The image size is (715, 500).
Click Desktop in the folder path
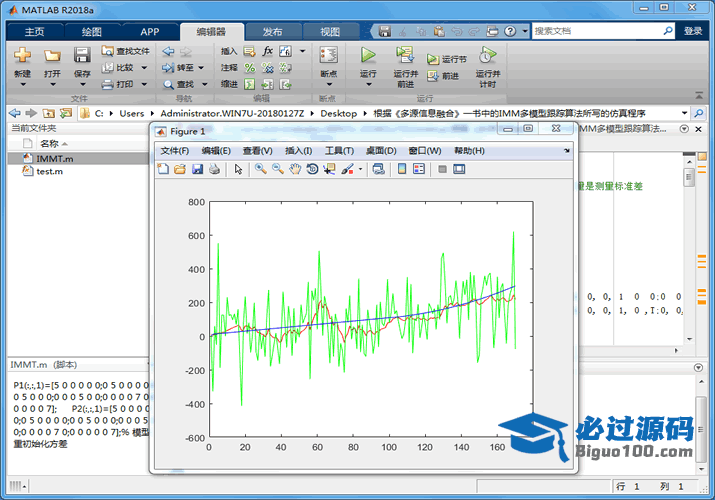point(338,113)
